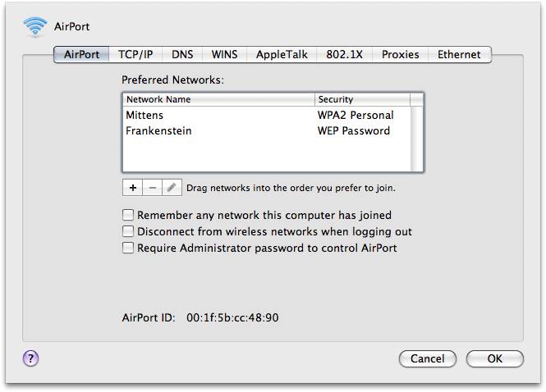This screenshot has width=546, height=392.
Task: Click the WPA2 Personal security cell
Action: point(356,115)
